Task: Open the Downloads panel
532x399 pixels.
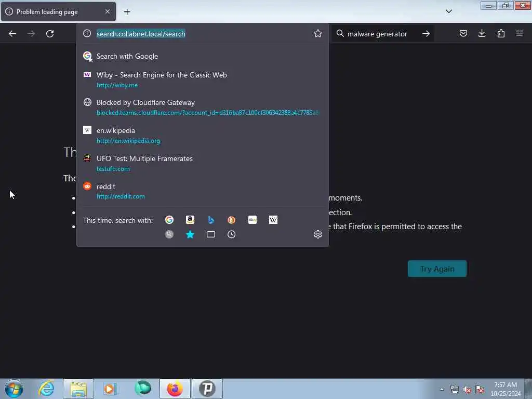Action: pos(482,33)
